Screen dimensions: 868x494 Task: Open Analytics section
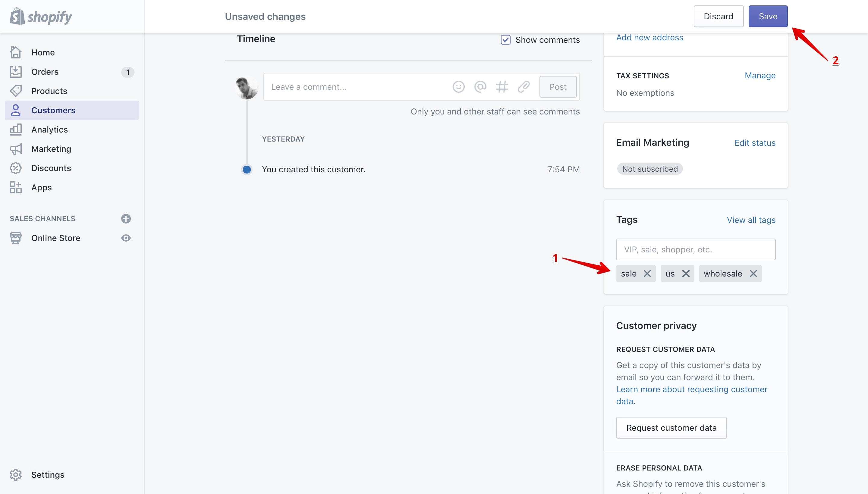pyautogui.click(x=72, y=130)
